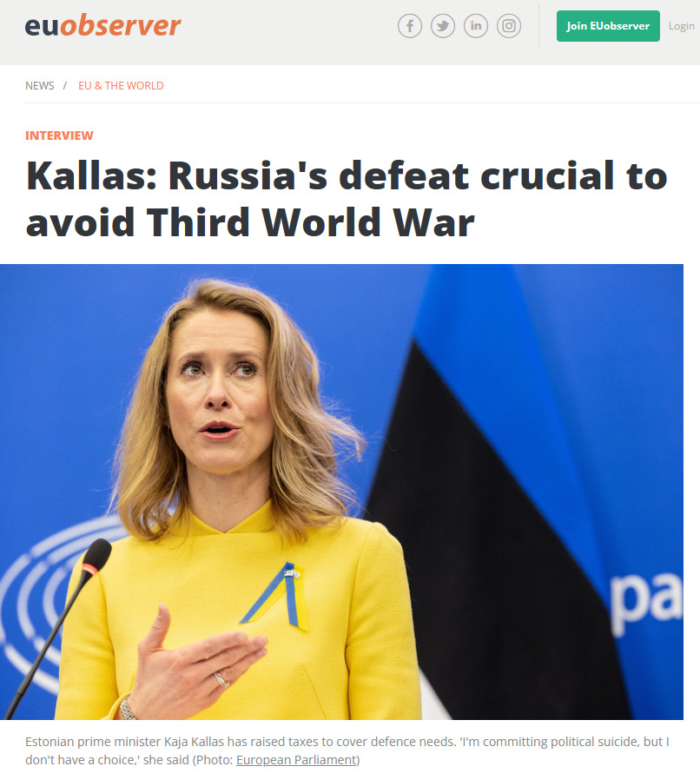Open EUobserver's Twitter bird icon
This screenshot has height=773, width=700.
click(443, 26)
